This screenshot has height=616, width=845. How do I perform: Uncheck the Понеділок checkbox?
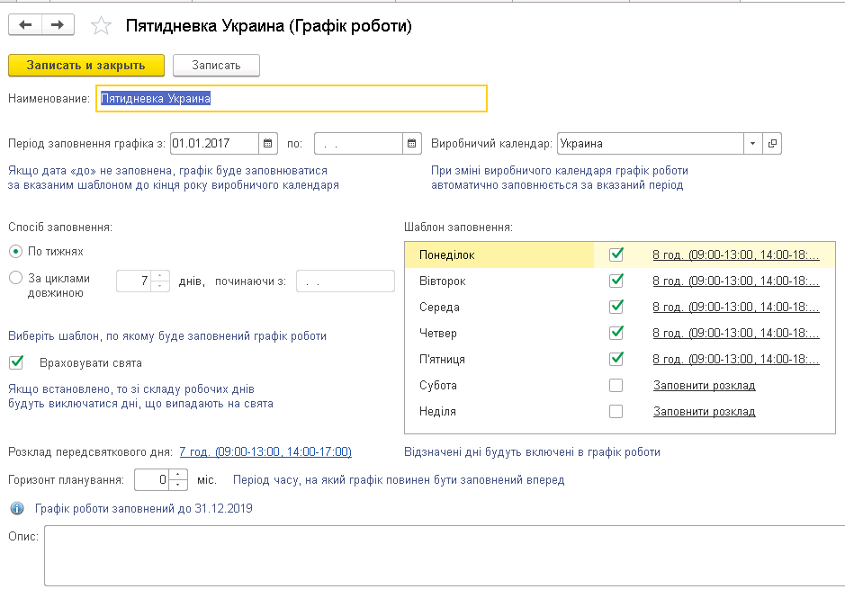[616, 254]
